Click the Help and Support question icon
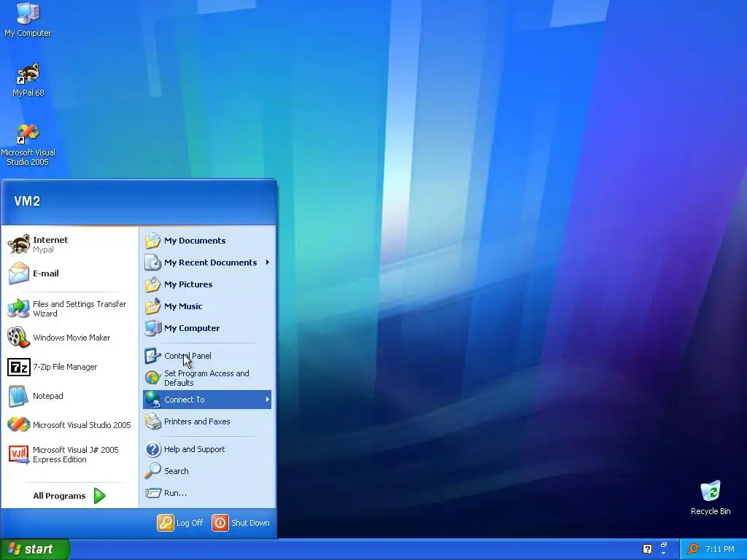This screenshot has height=560, width=747. tap(152, 449)
